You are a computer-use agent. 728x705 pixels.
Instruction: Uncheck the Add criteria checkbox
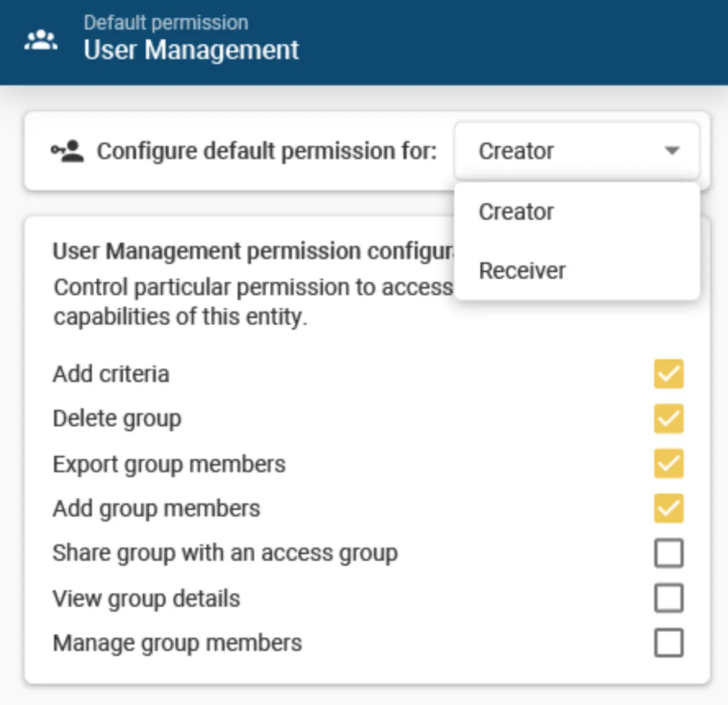pos(669,374)
